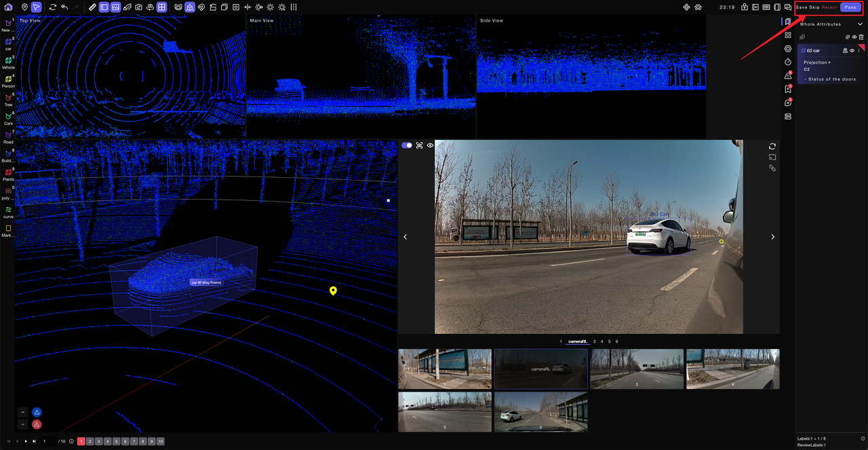Image resolution: width=868 pixels, height=450 pixels.
Task: Click the Home icon in toolbar
Action: pos(9,7)
